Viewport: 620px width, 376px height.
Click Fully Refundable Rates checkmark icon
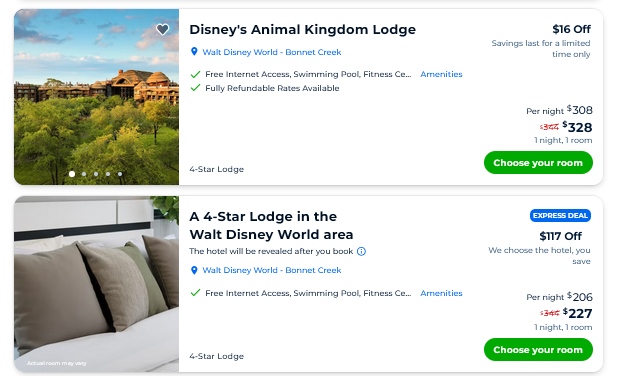[x=195, y=88]
